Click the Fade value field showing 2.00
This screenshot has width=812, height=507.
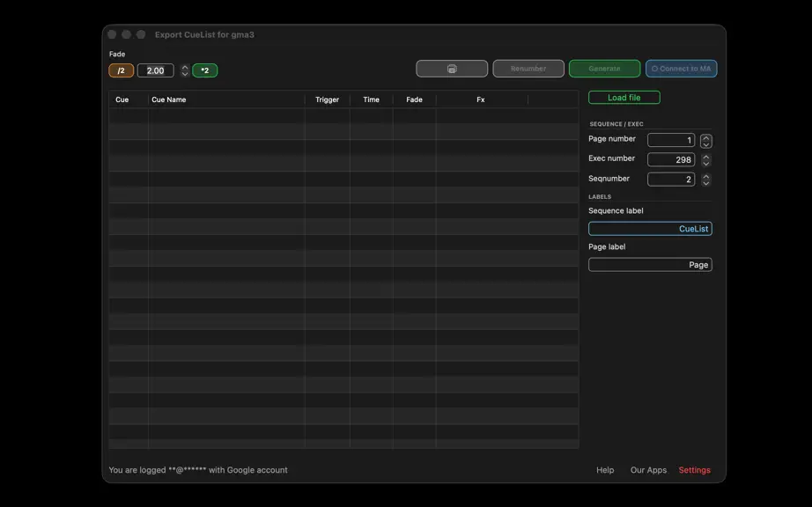[155, 70]
